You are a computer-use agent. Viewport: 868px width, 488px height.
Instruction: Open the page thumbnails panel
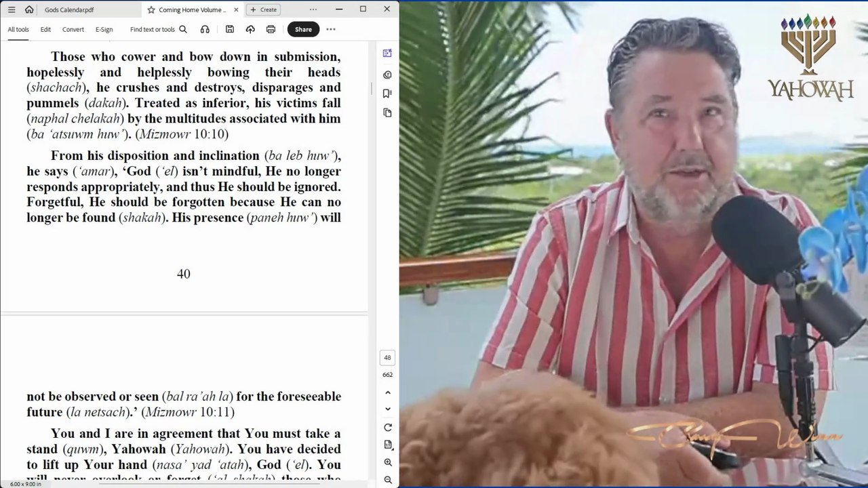click(x=387, y=113)
